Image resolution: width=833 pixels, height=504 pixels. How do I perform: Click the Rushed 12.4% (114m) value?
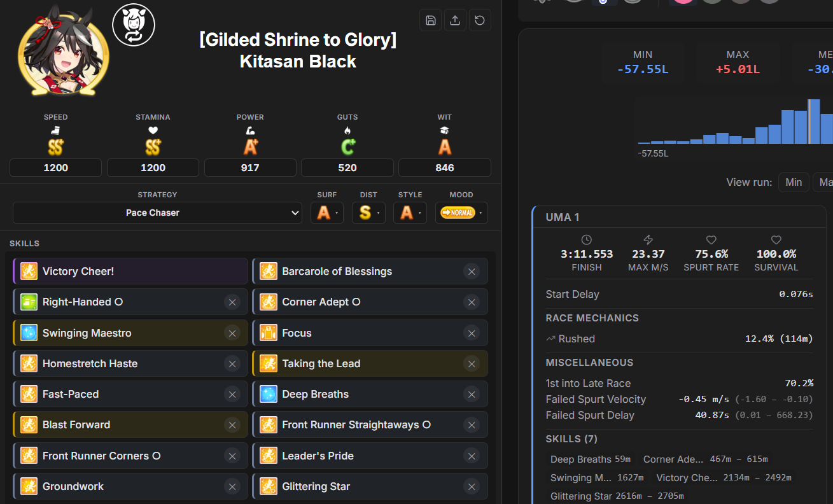tap(779, 339)
